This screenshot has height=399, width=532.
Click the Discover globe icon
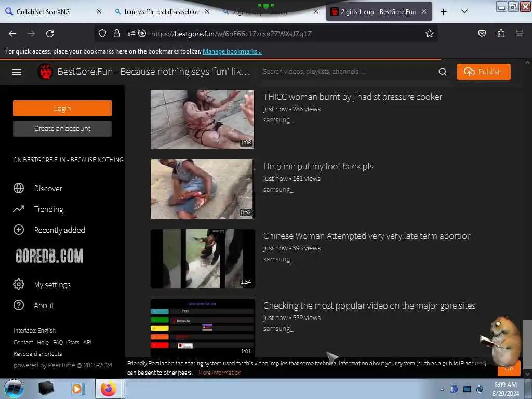click(19, 188)
